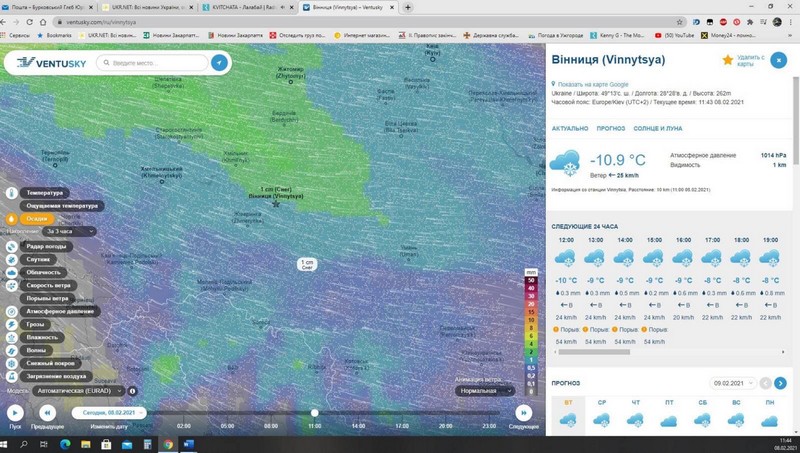Select the humidity icon
800x453 pixels.
click(11, 337)
